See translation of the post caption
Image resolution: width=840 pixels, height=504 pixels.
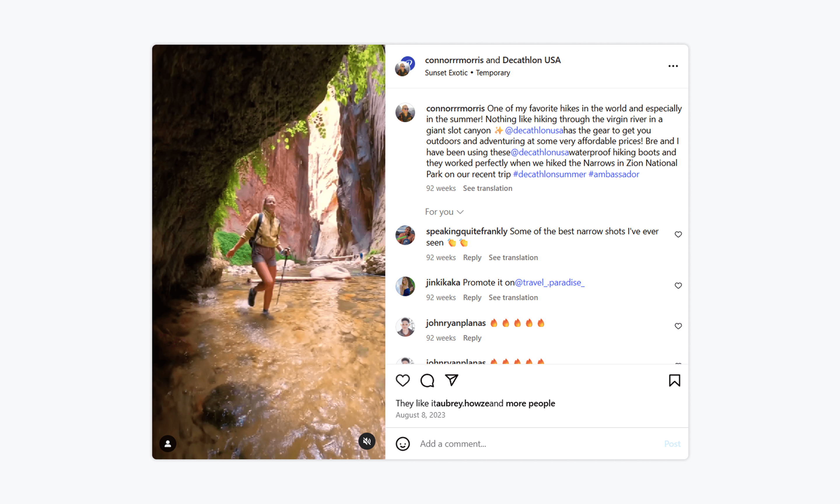point(487,188)
